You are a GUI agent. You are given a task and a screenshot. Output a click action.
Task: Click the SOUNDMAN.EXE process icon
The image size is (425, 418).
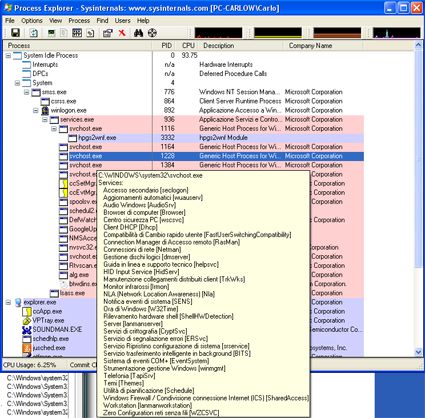coord(27,330)
